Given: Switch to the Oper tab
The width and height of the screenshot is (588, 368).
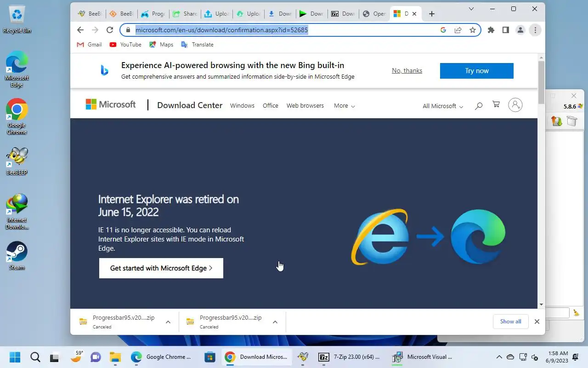Looking at the screenshot, I should [x=374, y=14].
